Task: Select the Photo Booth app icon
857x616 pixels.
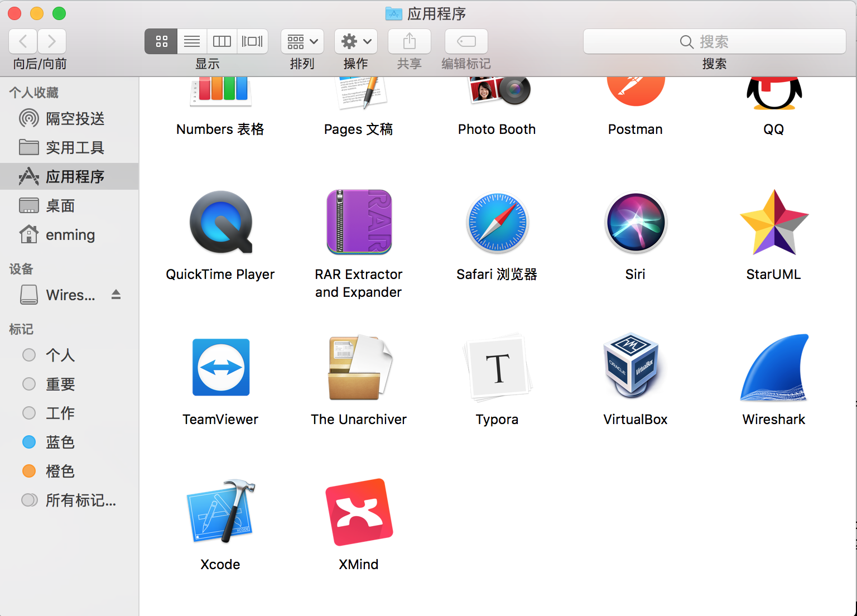Action: click(x=498, y=91)
